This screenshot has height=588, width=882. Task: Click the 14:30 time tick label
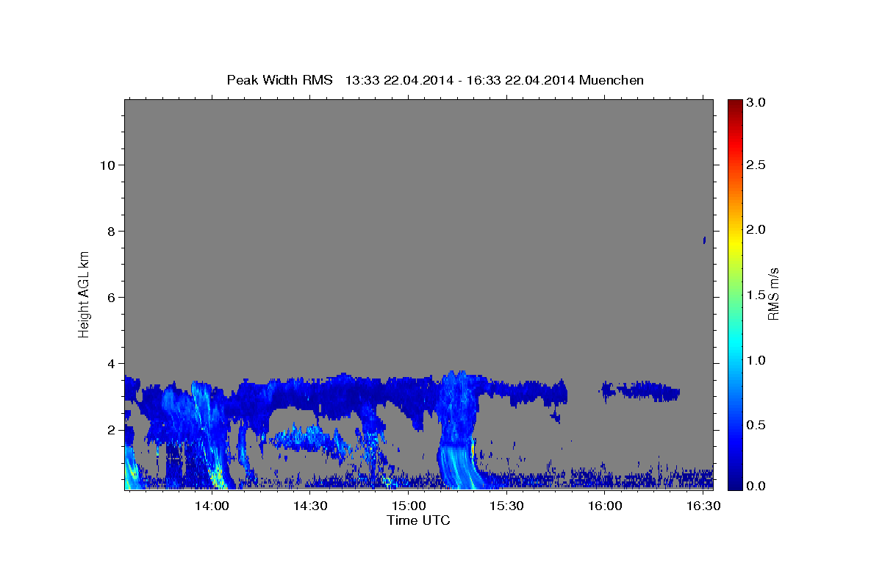pos(311,506)
